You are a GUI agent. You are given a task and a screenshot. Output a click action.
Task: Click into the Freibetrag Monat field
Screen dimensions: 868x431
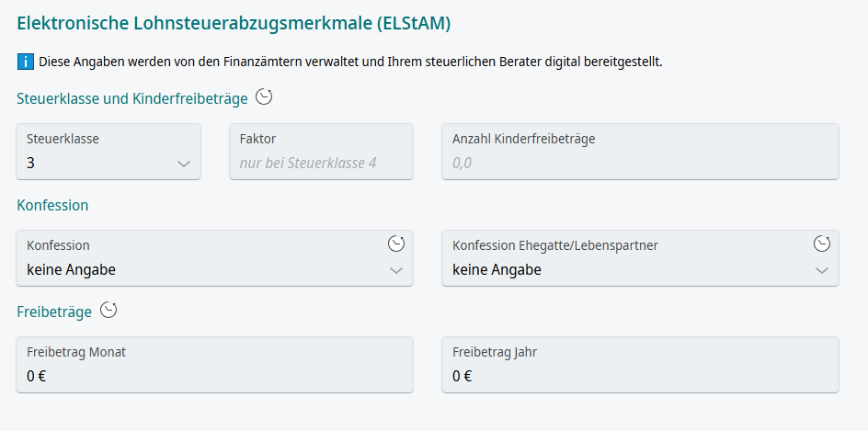point(214,375)
